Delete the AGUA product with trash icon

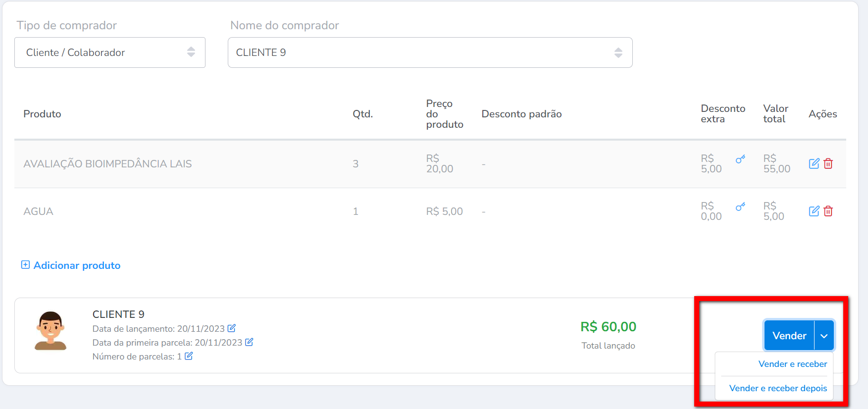click(828, 211)
